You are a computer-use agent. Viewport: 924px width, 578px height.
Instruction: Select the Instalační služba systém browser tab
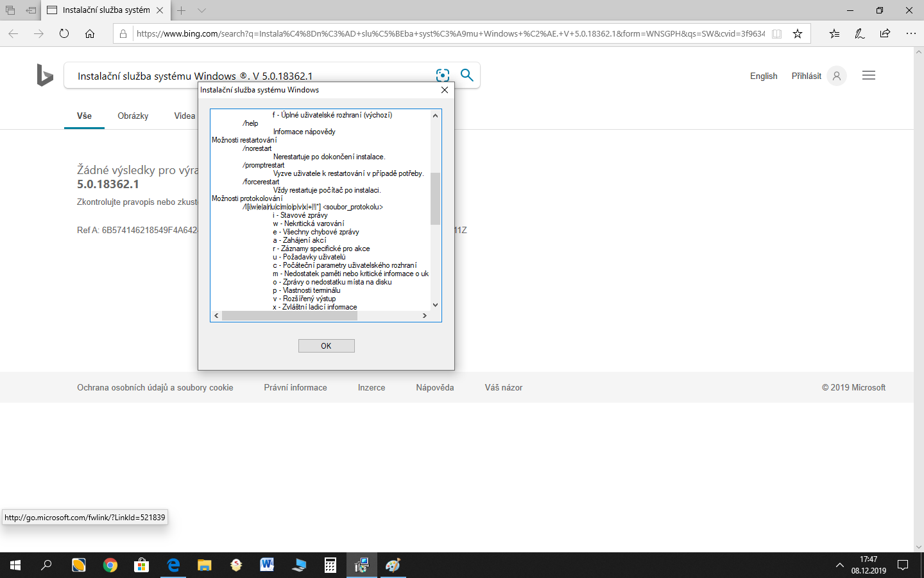tap(105, 10)
